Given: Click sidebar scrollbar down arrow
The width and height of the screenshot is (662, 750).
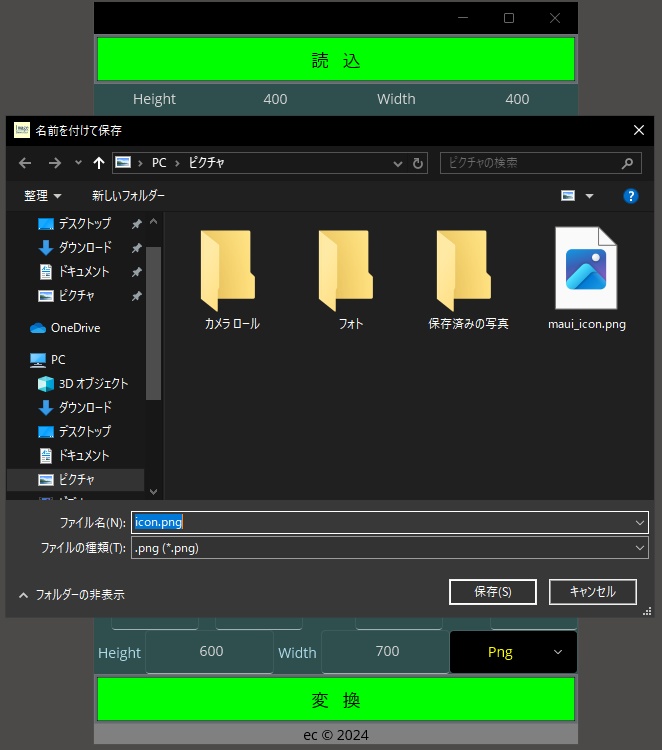Looking at the screenshot, I should point(154,491).
